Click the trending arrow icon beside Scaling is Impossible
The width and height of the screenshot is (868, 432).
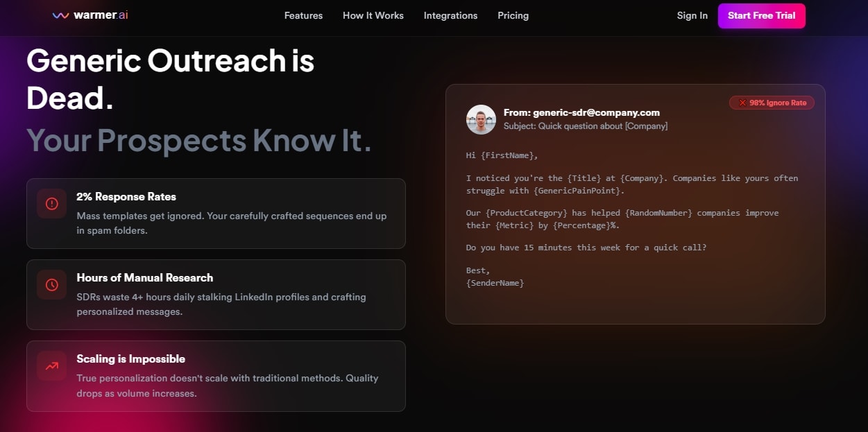coord(52,366)
